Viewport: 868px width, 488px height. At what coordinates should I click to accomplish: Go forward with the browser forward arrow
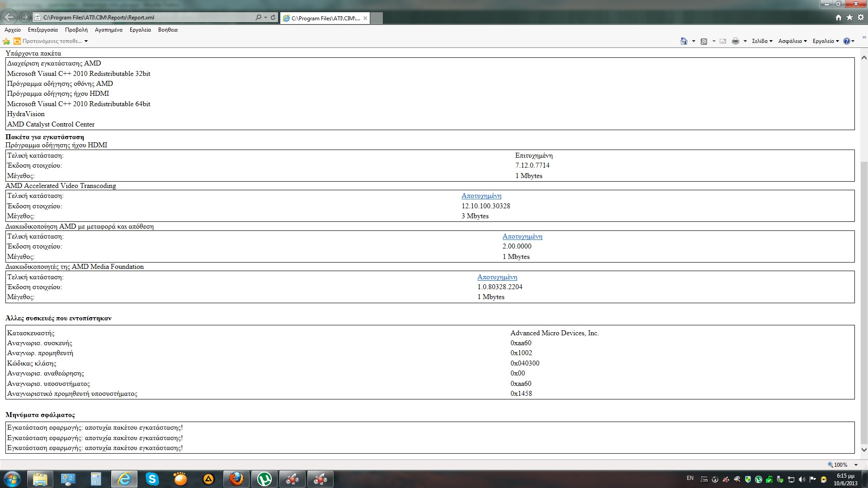coord(25,17)
